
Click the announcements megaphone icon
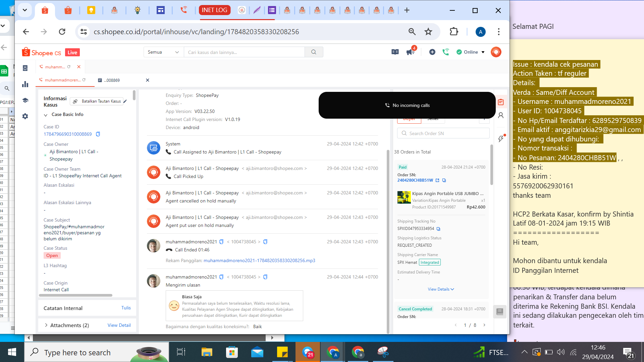(x=410, y=52)
